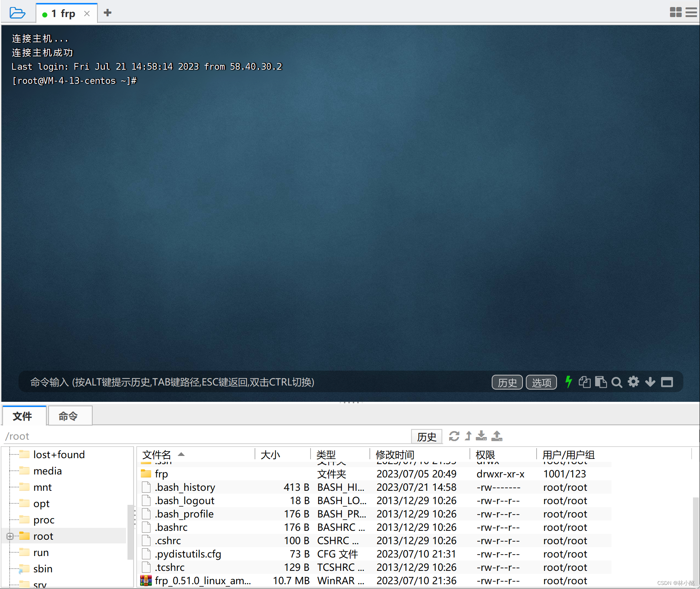Image resolution: width=700 pixels, height=589 pixels.
Task: Select the .bash_logout file
Action: pyautogui.click(x=375, y=500)
